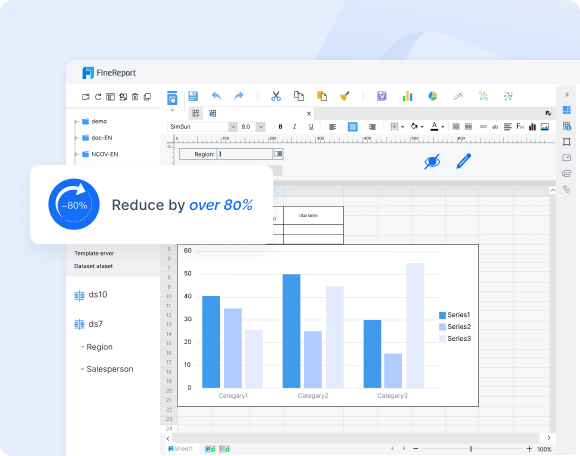
Task: Open the floating element panel square icon
Action: (x=567, y=142)
